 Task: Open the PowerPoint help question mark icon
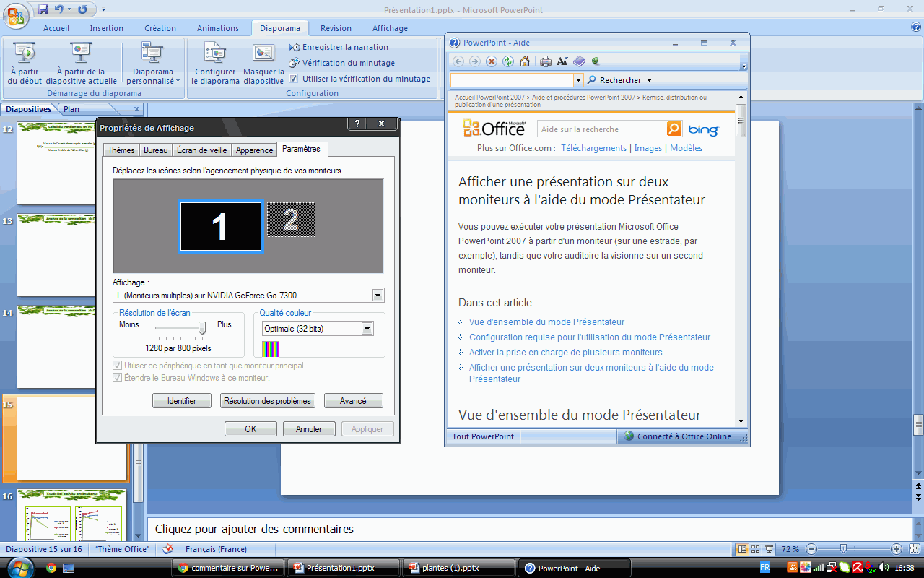[x=916, y=27]
